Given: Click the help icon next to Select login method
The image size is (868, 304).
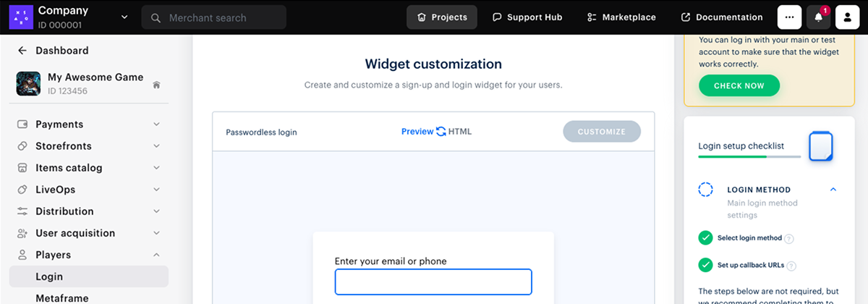Looking at the screenshot, I should [789, 239].
